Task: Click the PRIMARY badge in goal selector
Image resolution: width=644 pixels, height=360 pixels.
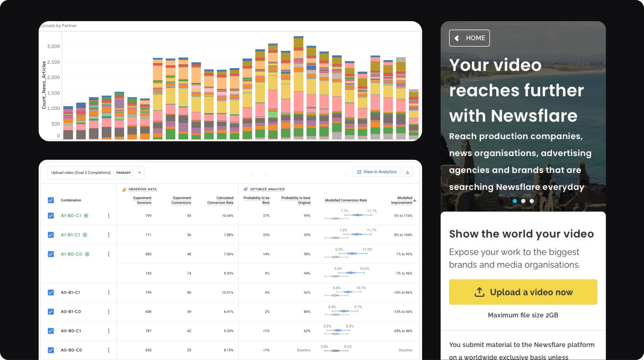Action: click(123, 173)
